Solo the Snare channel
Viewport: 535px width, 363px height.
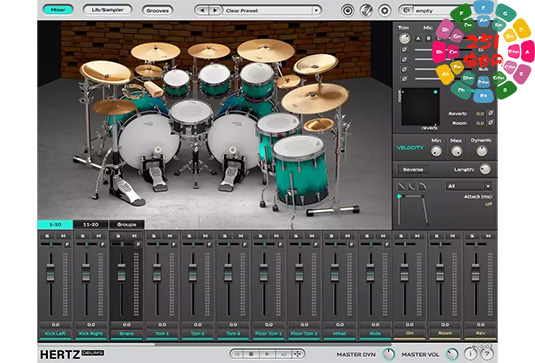[x=118, y=236]
